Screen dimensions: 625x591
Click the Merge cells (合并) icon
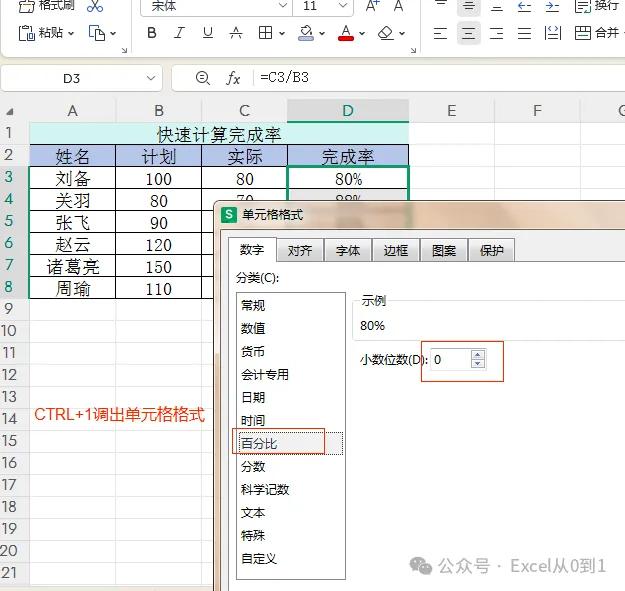click(x=583, y=33)
